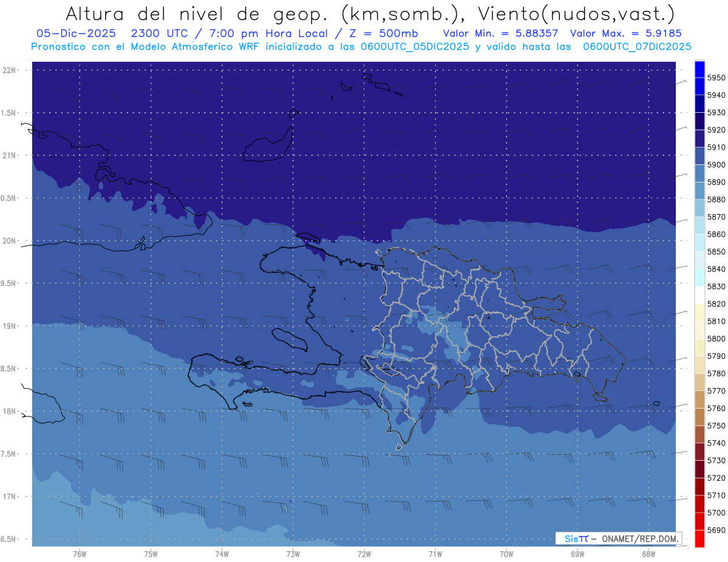Click the bright red bottom colorbar swatch

[699, 538]
